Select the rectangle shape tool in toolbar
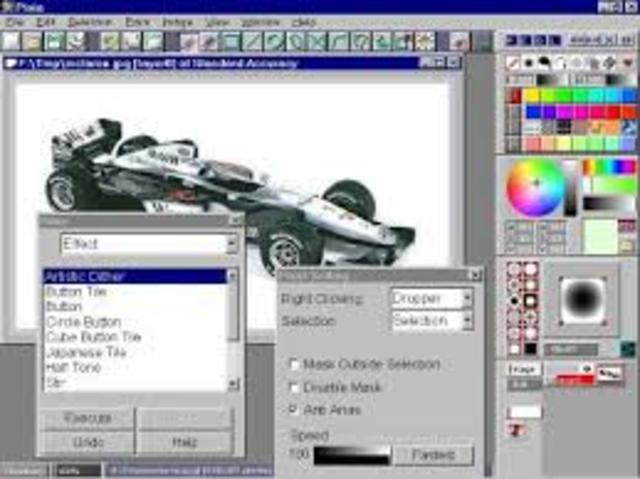Screen dimensions: 640x479 pos(231,42)
